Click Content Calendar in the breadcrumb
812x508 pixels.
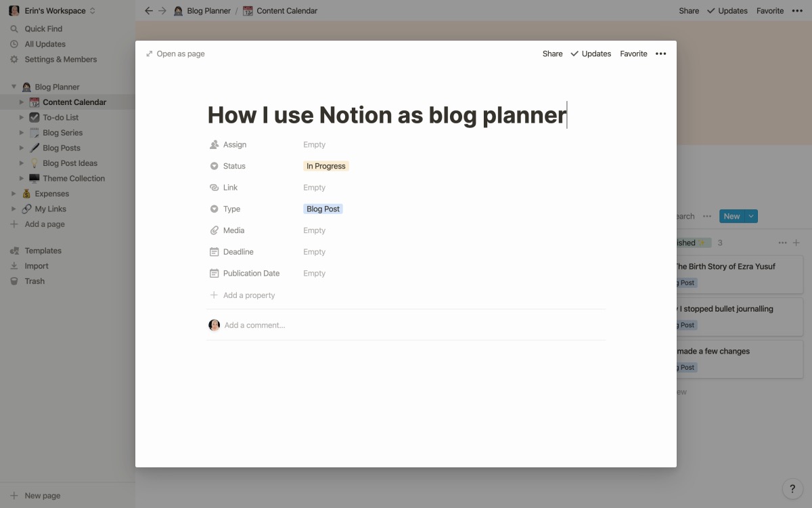(280, 11)
